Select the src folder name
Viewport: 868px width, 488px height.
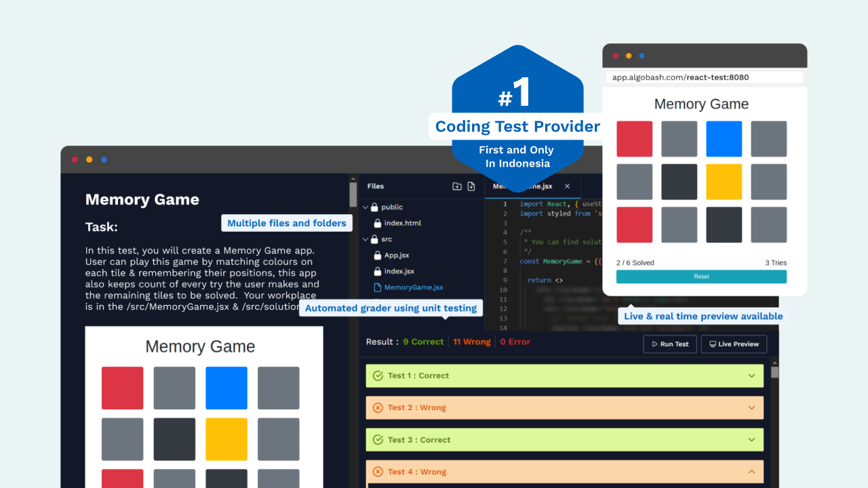click(x=387, y=239)
